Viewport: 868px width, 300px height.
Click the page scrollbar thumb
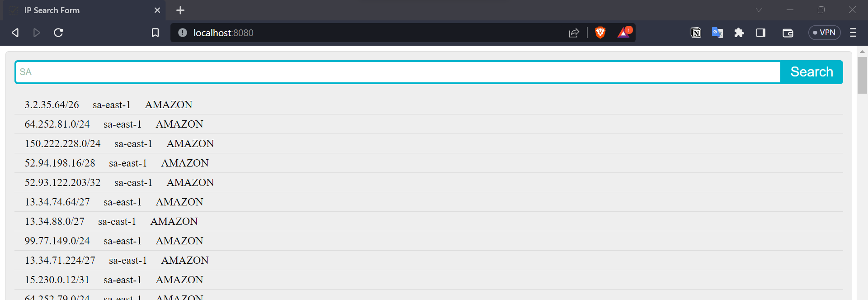862,75
